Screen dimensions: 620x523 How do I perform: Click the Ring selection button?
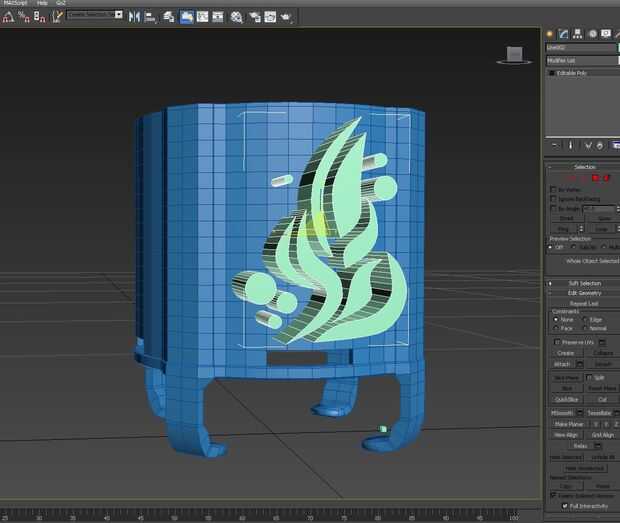click(563, 228)
